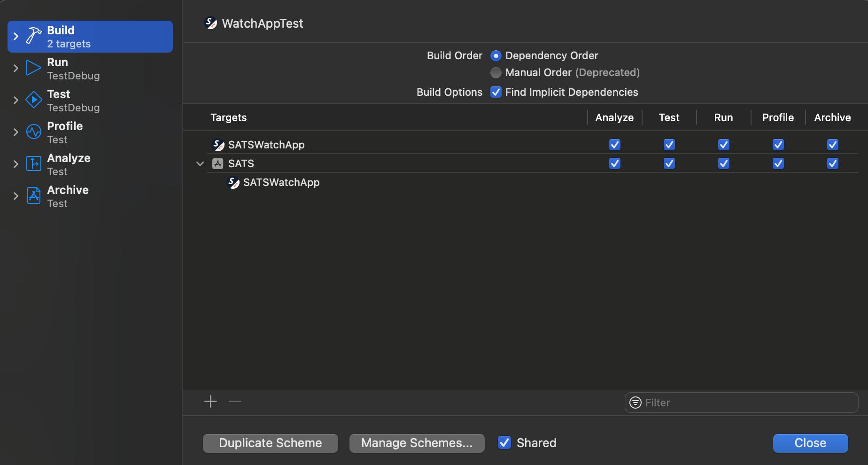Select the Profile action in sidebar
Viewport: 868px width, 465px height.
pos(65,132)
